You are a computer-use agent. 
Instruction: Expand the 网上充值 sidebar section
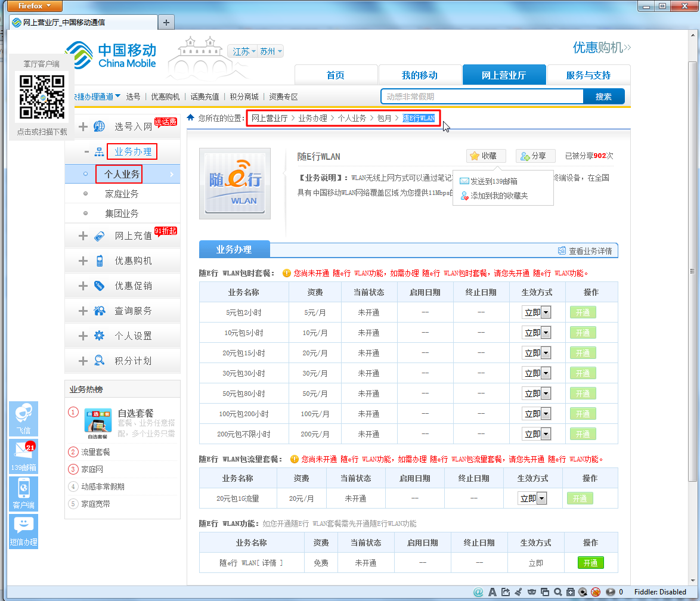83,236
